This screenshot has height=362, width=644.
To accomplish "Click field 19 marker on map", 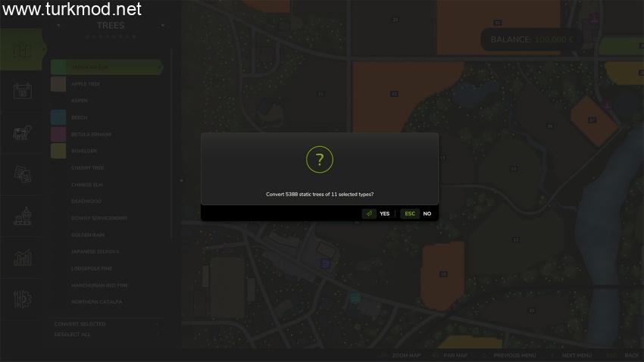I will coord(443,273).
